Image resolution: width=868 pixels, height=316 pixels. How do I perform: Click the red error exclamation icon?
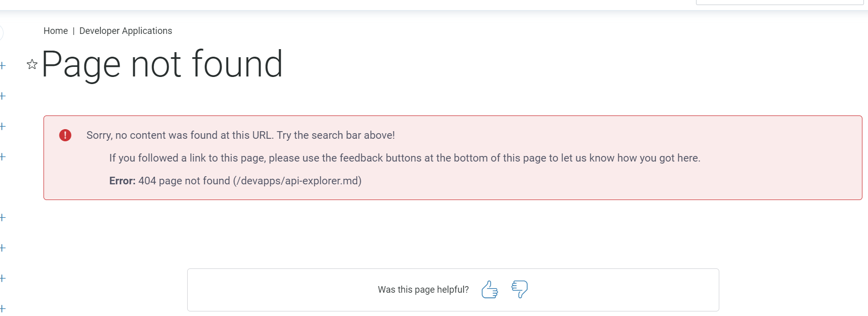(65, 135)
